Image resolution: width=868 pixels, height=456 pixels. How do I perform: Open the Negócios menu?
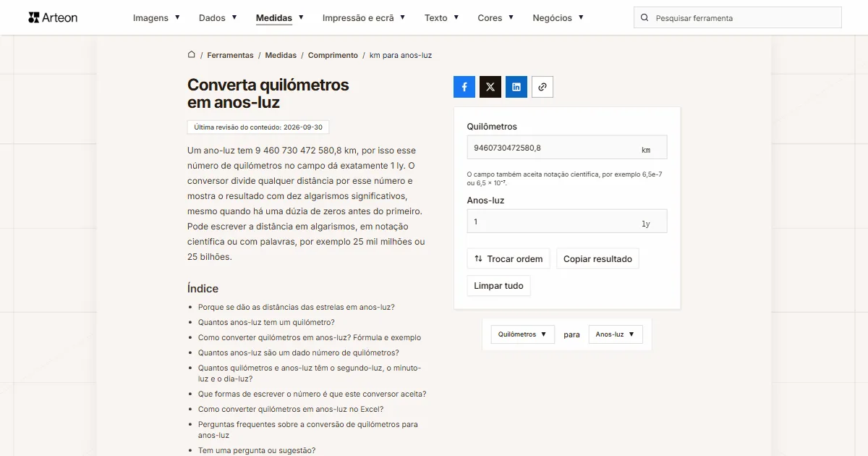click(x=558, y=18)
